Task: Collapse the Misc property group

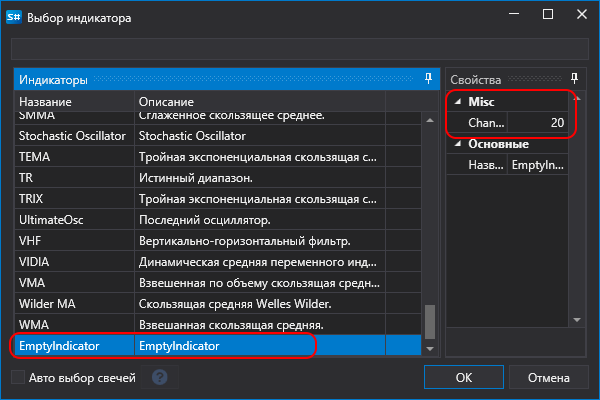Action: [458, 101]
